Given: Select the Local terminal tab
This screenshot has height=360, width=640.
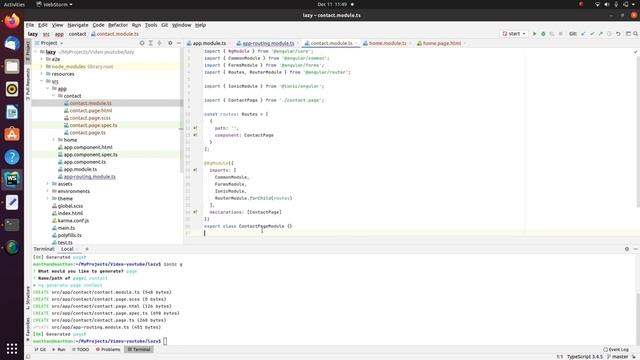Looking at the screenshot, I should pos(67,249).
